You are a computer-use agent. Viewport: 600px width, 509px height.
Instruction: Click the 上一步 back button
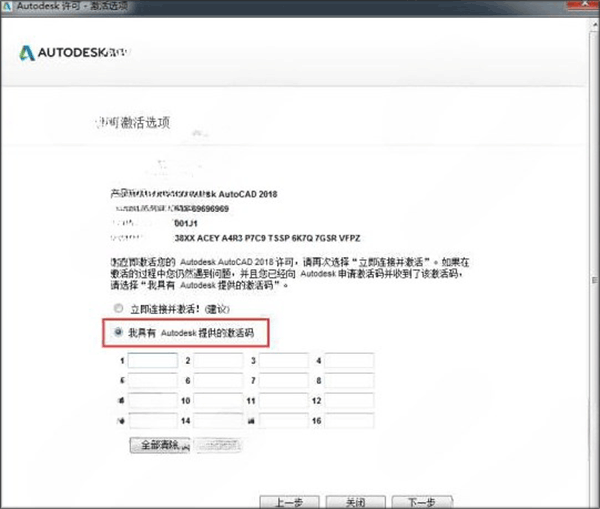pyautogui.click(x=289, y=502)
